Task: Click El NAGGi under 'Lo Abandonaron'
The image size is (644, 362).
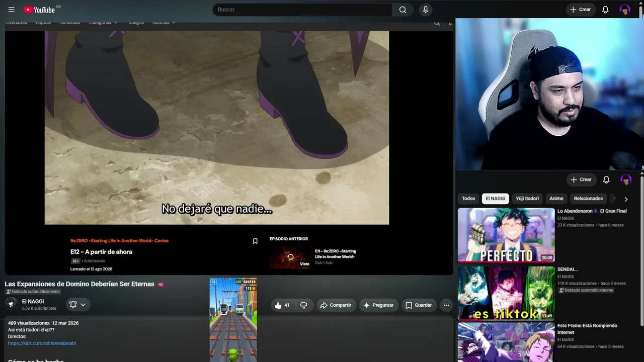Action: click(x=566, y=218)
